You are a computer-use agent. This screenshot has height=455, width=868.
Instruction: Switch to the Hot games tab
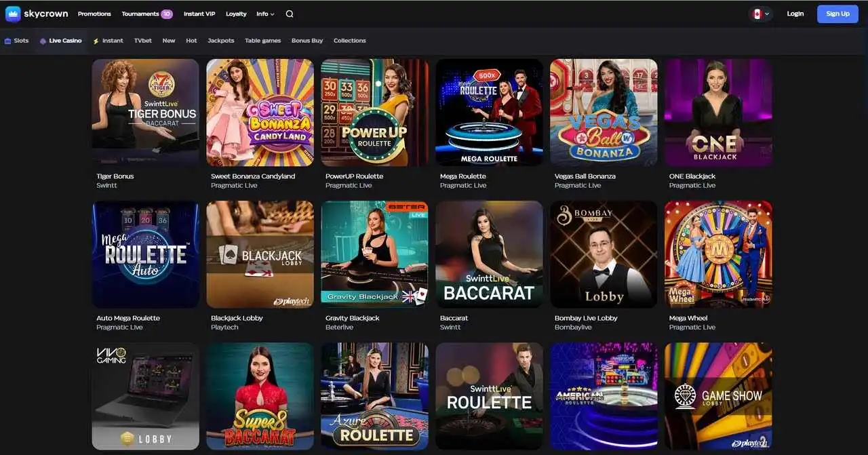pos(191,40)
